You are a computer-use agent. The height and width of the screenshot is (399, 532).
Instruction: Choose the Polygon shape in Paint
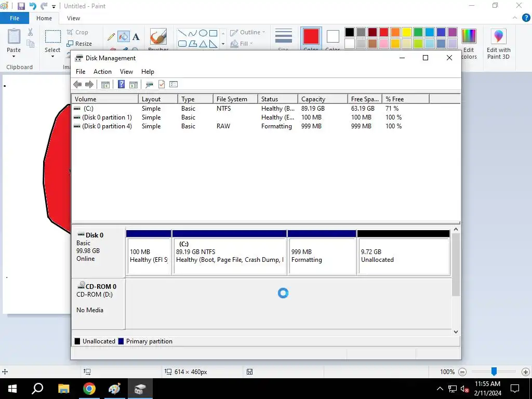pos(192,44)
